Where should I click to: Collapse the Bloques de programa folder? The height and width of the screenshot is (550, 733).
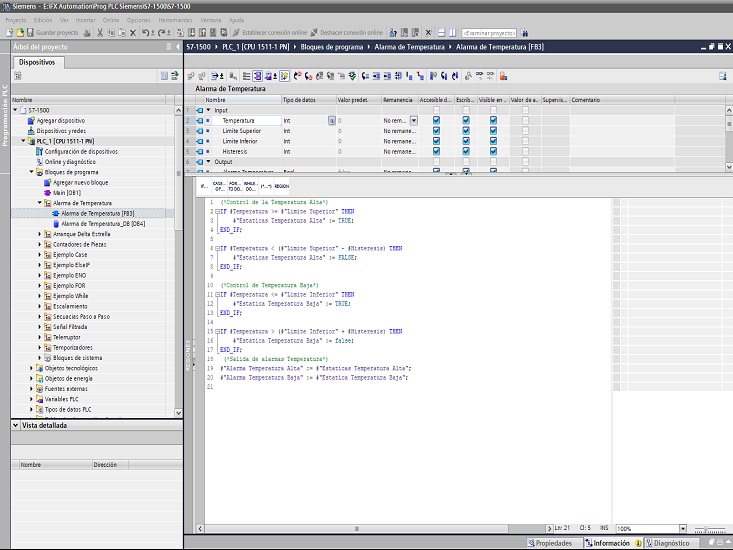pyautogui.click(x=32, y=172)
